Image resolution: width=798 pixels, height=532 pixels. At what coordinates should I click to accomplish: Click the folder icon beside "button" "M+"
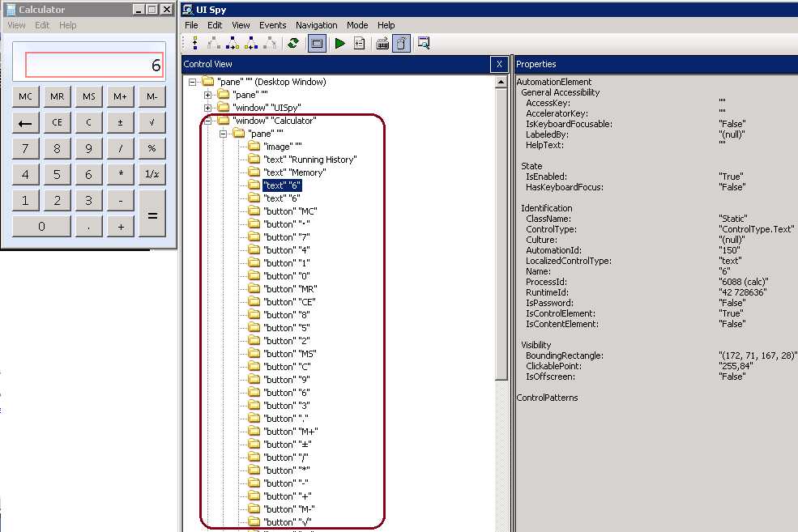click(254, 432)
